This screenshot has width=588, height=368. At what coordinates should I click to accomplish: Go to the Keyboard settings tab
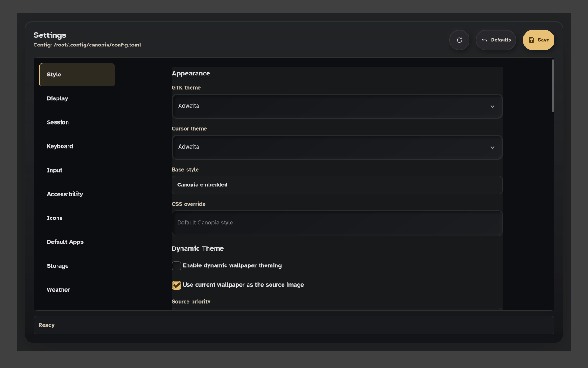77,146
